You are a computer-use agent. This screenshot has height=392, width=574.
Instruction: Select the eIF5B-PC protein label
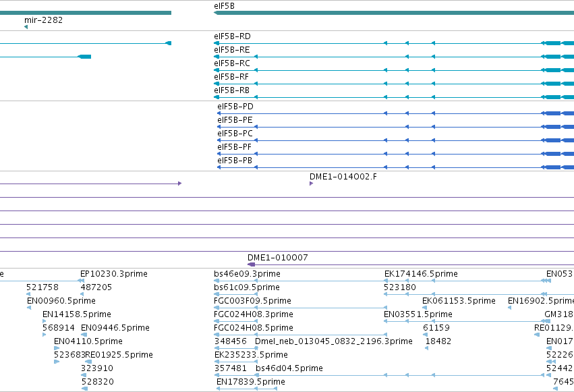(x=235, y=134)
